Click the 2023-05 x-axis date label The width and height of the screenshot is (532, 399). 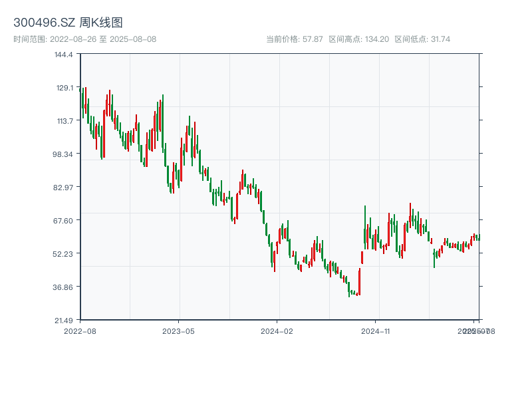178,331
